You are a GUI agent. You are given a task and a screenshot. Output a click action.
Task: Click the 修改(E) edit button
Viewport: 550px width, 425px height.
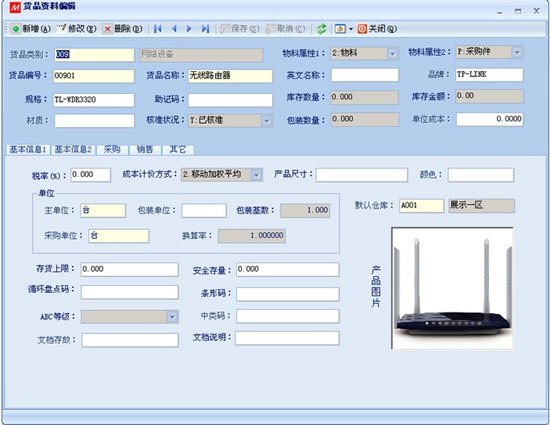(77, 29)
